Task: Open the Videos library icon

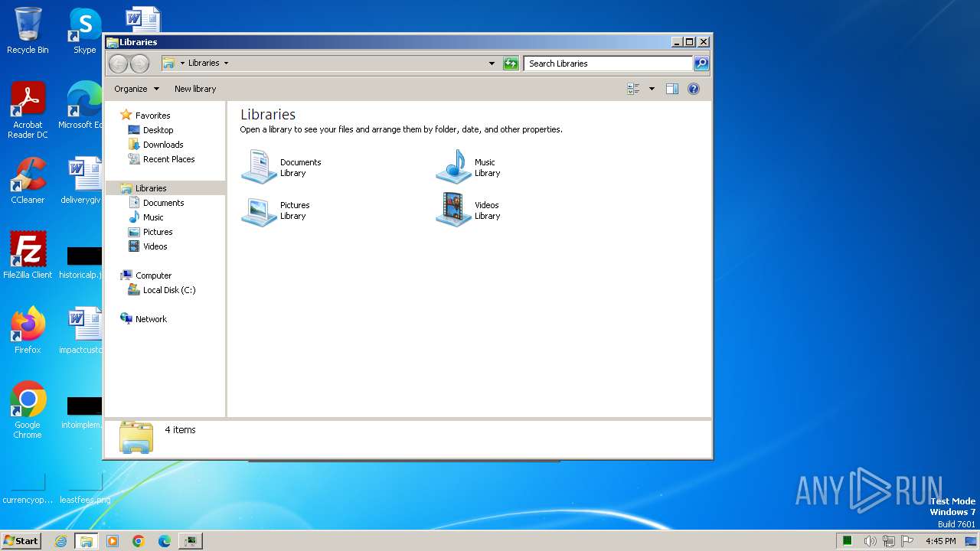Action: click(x=453, y=210)
